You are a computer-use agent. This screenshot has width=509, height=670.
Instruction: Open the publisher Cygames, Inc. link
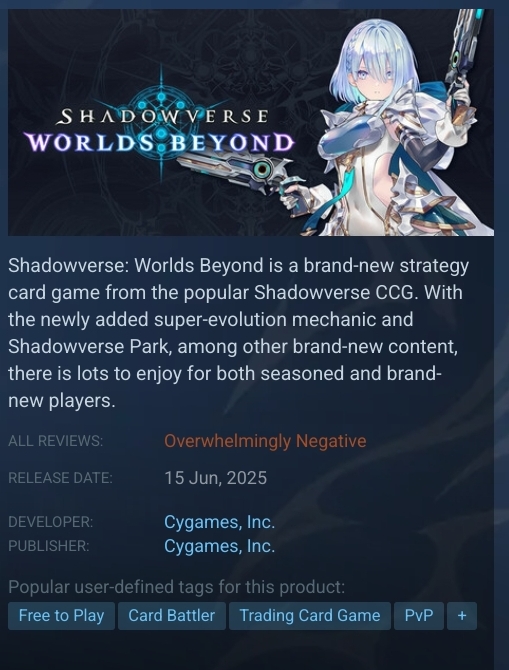click(219, 546)
